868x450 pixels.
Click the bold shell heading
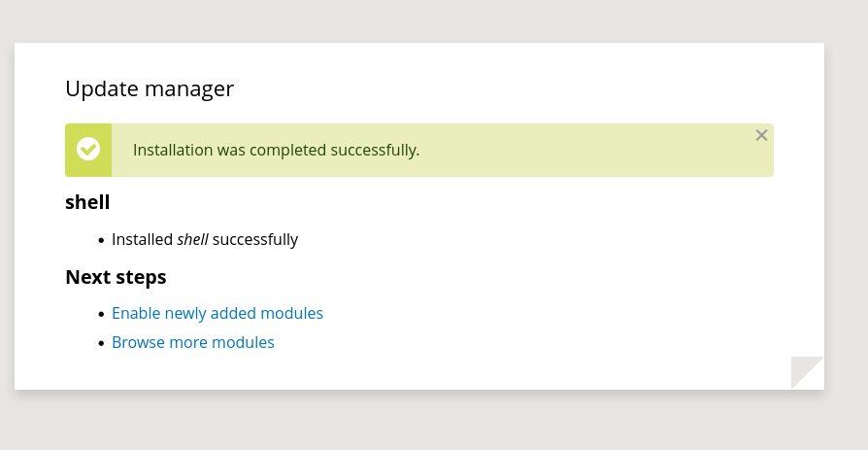(x=87, y=202)
